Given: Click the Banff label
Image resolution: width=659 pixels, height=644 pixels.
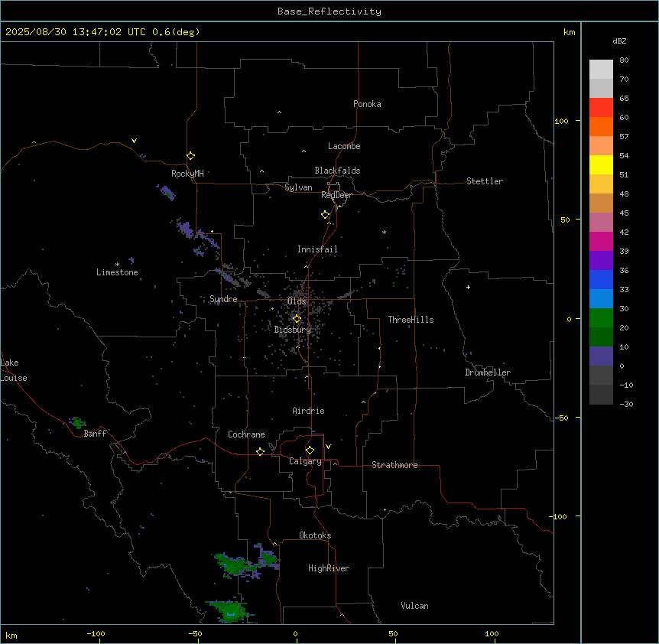Looking at the screenshot, I should click(x=95, y=434).
